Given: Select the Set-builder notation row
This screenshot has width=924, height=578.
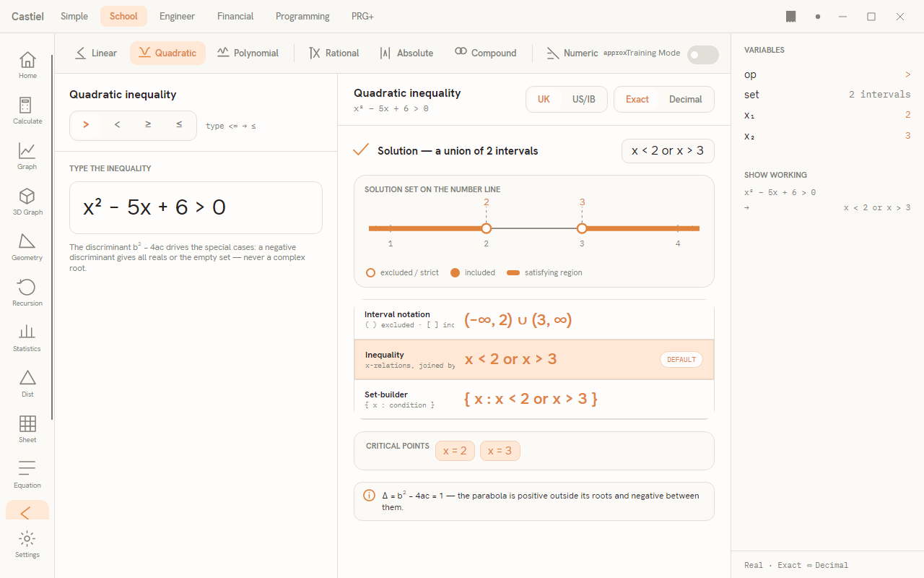Looking at the screenshot, I should (x=534, y=399).
